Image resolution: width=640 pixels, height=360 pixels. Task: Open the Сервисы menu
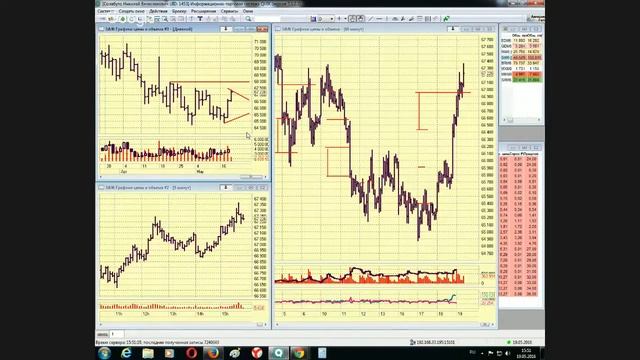coord(229,11)
